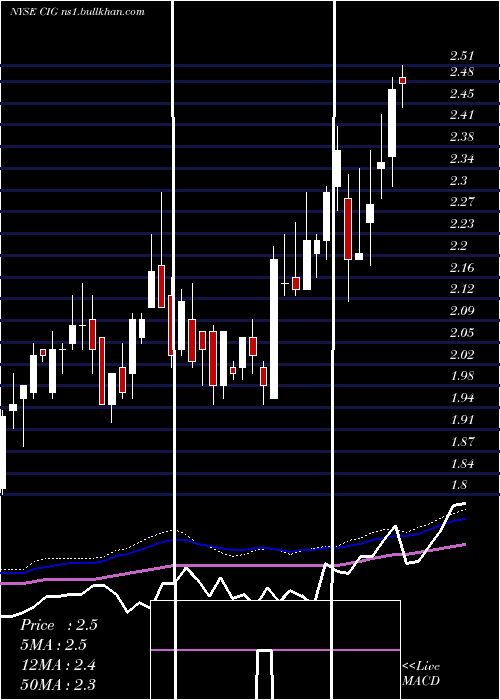Click the 2.3 price axis label
Image resolution: width=500 pixels, height=700 pixels.
[458, 181]
